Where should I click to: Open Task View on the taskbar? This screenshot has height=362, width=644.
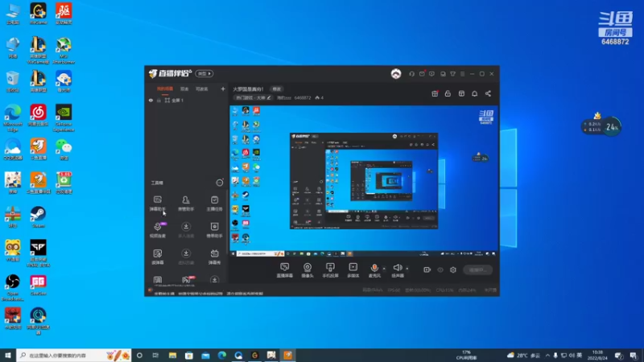[x=155, y=356]
